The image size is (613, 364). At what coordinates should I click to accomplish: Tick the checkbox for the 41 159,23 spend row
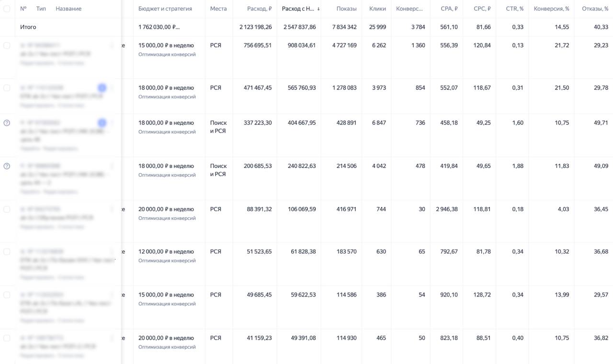[x=7, y=338]
